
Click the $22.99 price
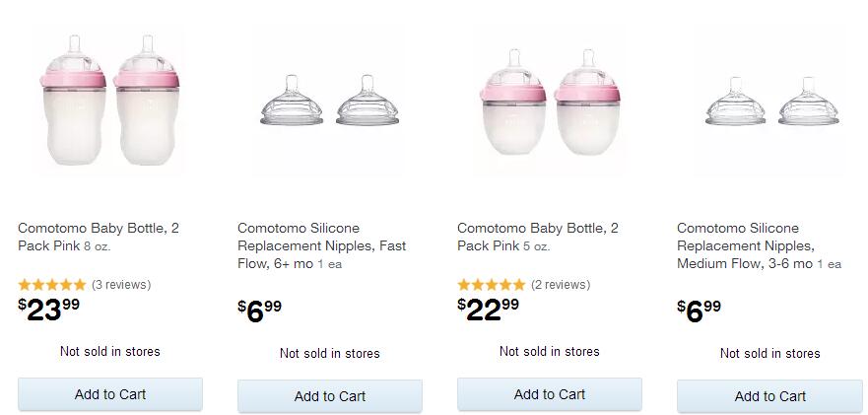point(489,310)
